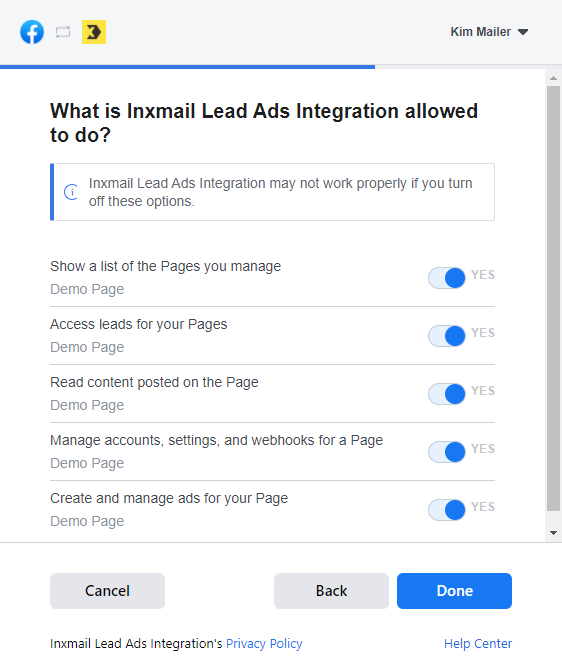Toggle Access leads for your Pages
This screenshot has height=670, width=562.
(x=447, y=336)
